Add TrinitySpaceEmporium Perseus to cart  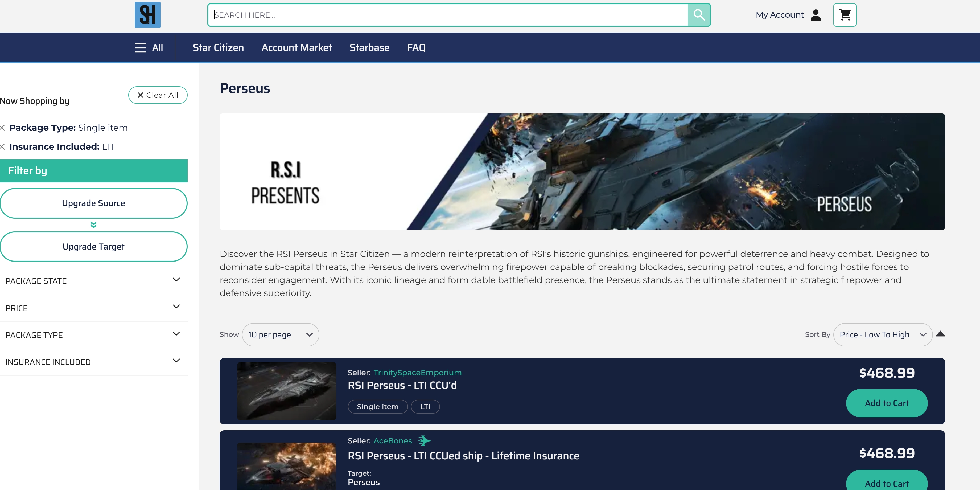[887, 403]
